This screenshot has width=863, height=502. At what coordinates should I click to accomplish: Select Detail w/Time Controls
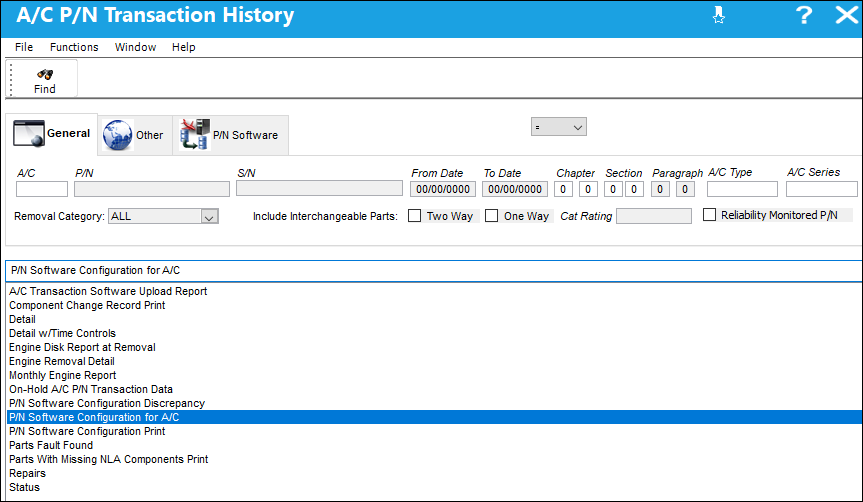[62, 334]
